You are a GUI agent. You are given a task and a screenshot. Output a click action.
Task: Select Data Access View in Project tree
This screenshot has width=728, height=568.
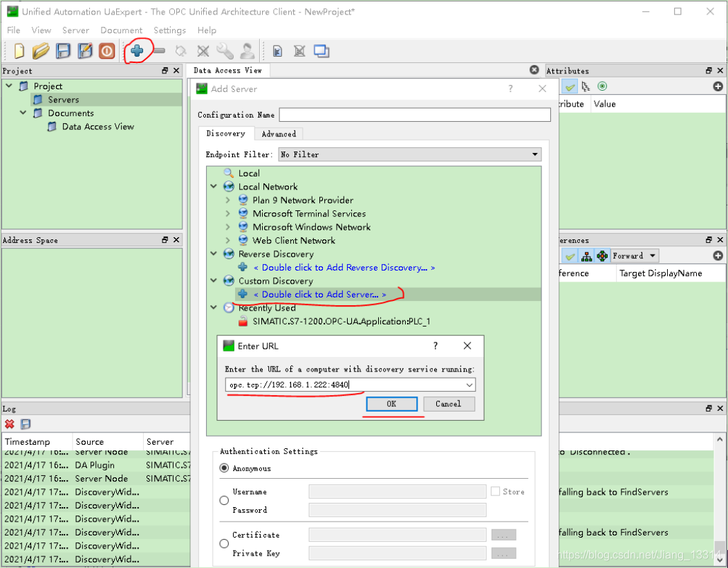(98, 127)
